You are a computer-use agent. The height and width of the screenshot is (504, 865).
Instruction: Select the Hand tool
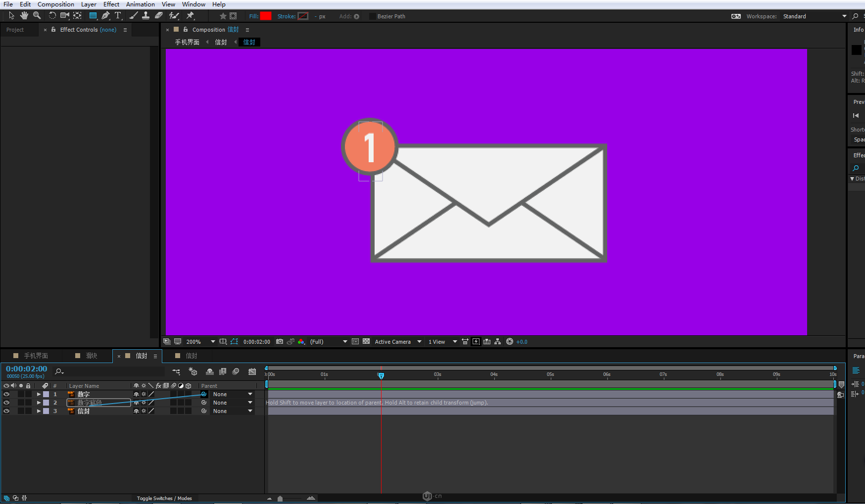point(24,16)
